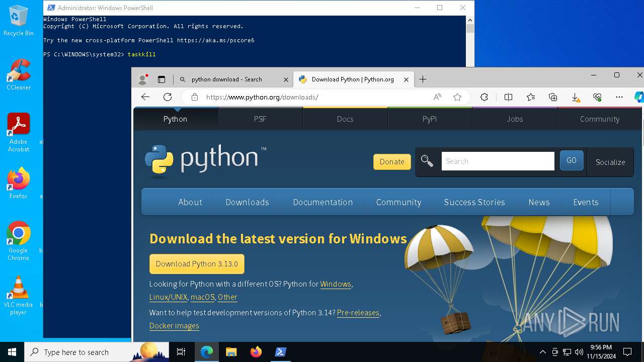Open the News menu
The width and height of the screenshot is (644, 362).
(x=539, y=202)
